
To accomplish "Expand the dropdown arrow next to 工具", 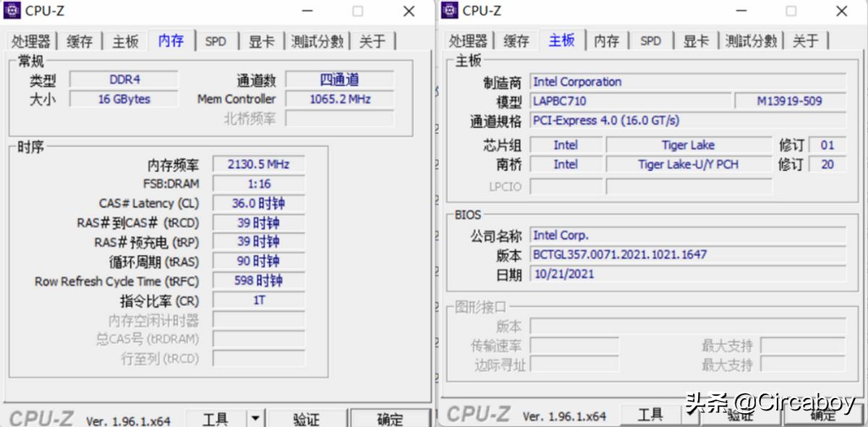I will [257, 418].
